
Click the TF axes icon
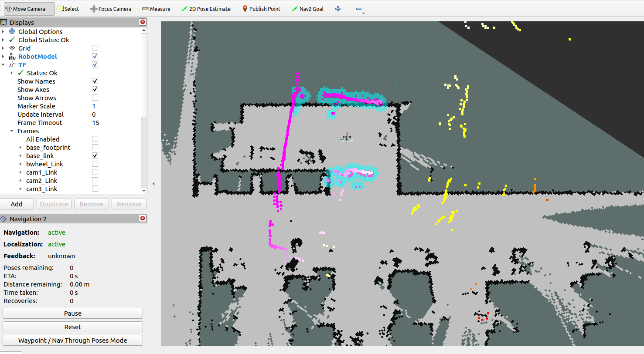pyautogui.click(x=12, y=65)
